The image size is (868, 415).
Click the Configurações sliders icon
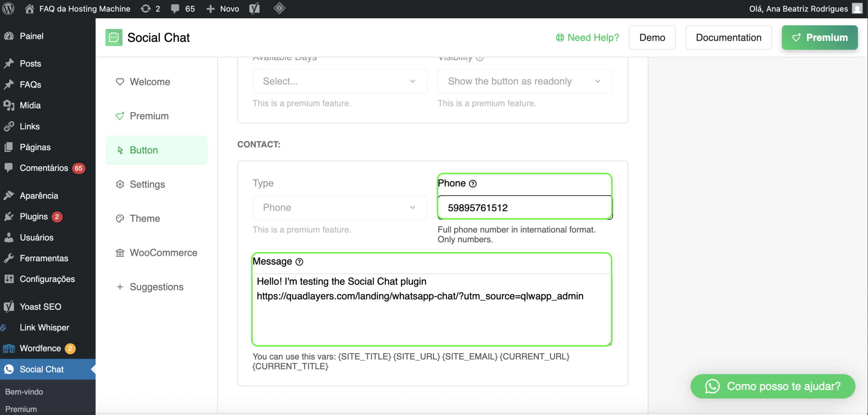(x=9, y=279)
